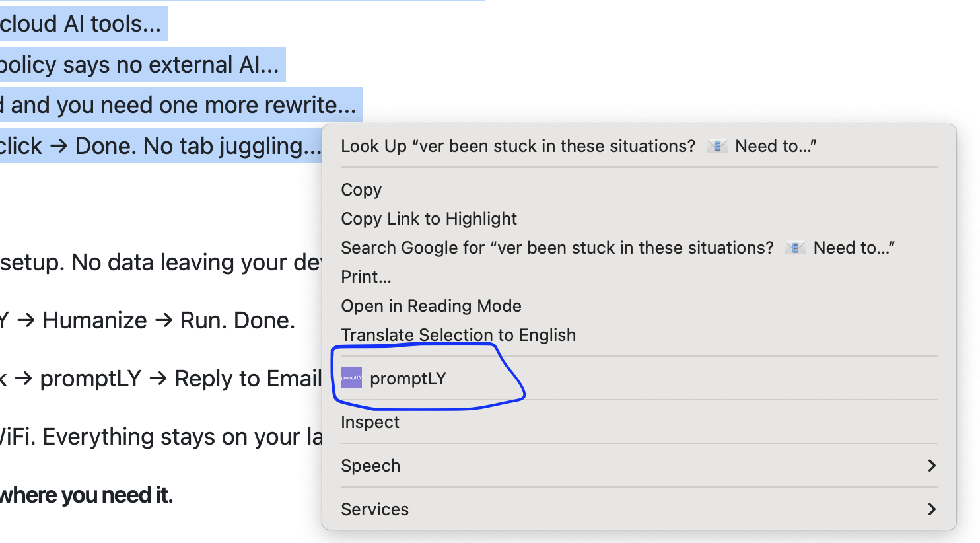Open in Reading Mode
The width and height of the screenshot is (980, 543).
[431, 306]
